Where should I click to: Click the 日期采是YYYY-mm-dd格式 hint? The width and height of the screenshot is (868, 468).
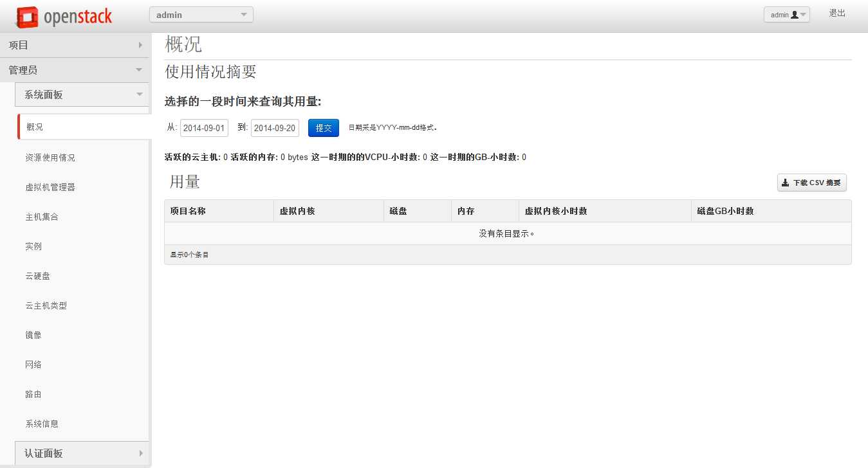(393, 127)
